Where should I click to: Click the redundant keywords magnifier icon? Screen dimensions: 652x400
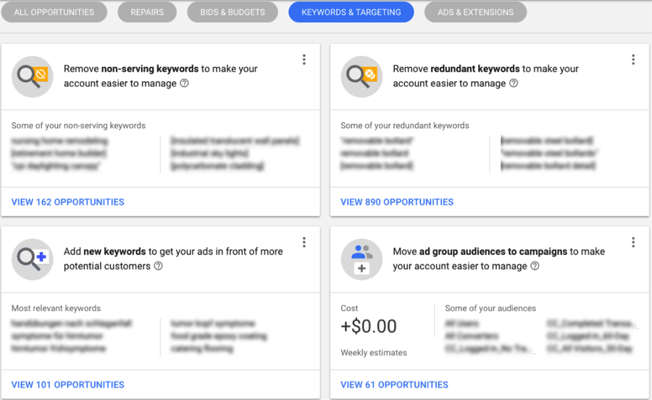(361, 76)
